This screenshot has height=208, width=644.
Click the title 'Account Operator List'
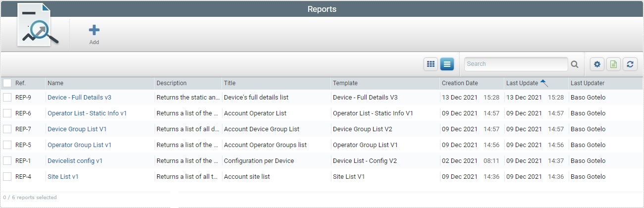point(255,113)
